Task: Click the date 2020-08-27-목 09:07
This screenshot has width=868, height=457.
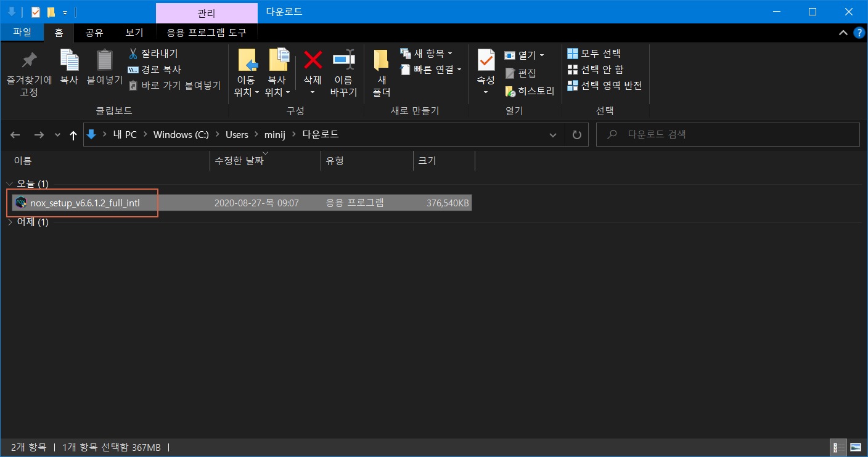Action: [256, 203]
